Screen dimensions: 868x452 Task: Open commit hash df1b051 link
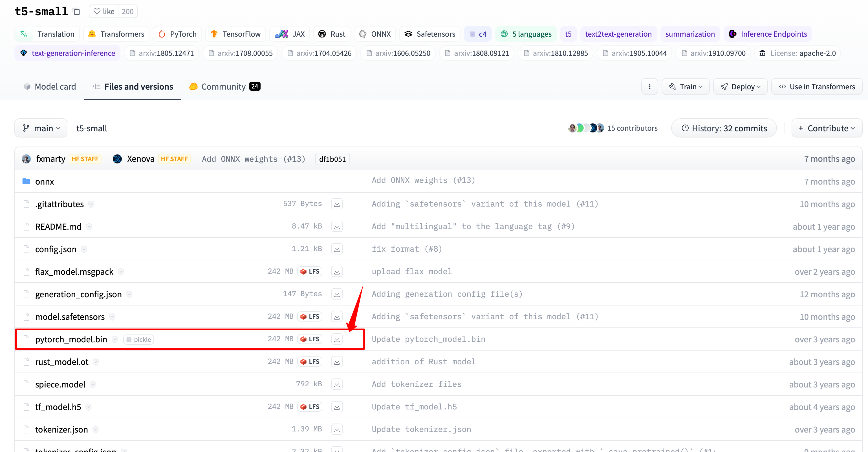point(332,159)
